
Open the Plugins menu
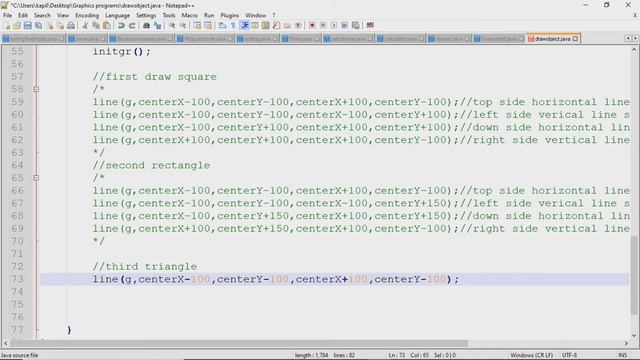tap(229, 16)
